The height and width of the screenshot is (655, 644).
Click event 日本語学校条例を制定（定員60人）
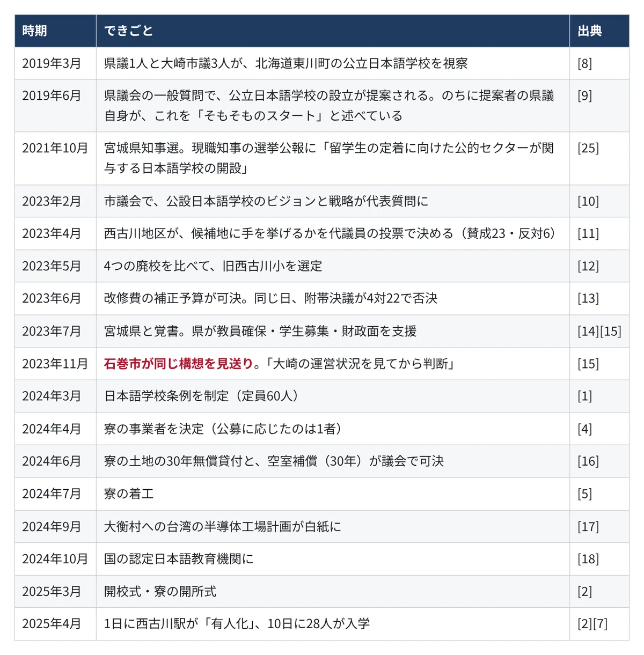coord(201,396)
